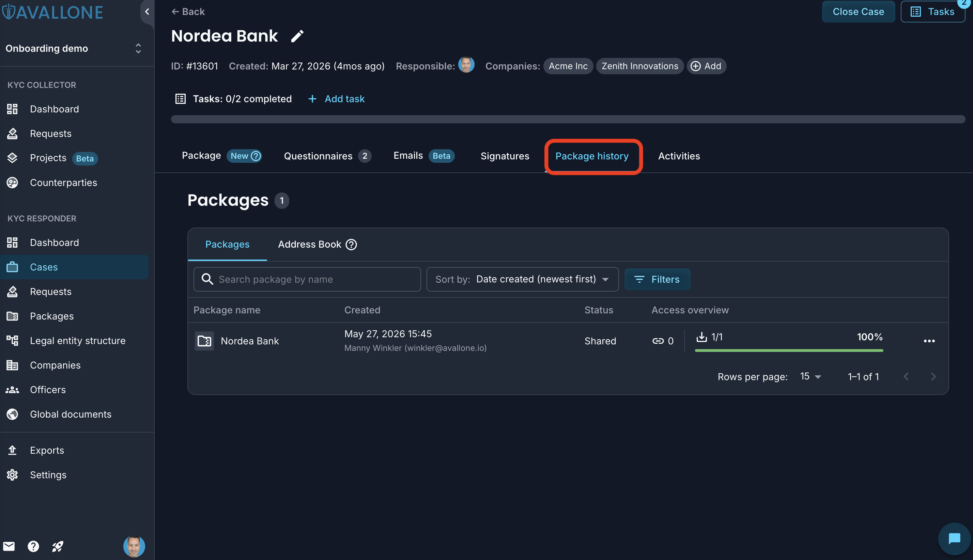Click the tasks list icon beside Tasks: 0/2
The width and height of the screenshot is (973, 560).
[x=180, y=99]
